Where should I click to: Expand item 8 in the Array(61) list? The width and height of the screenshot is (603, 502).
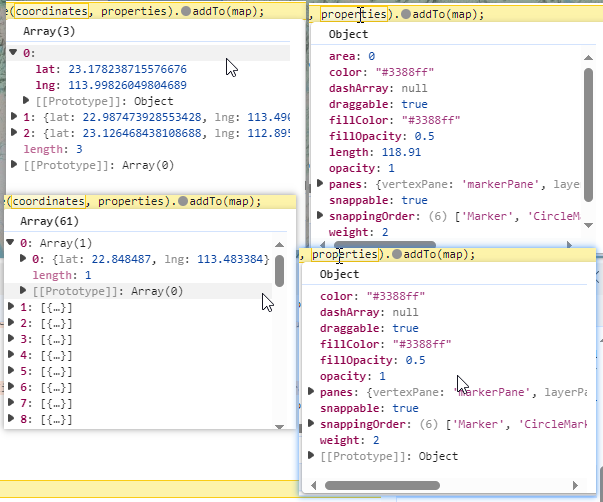coord(11,419)
